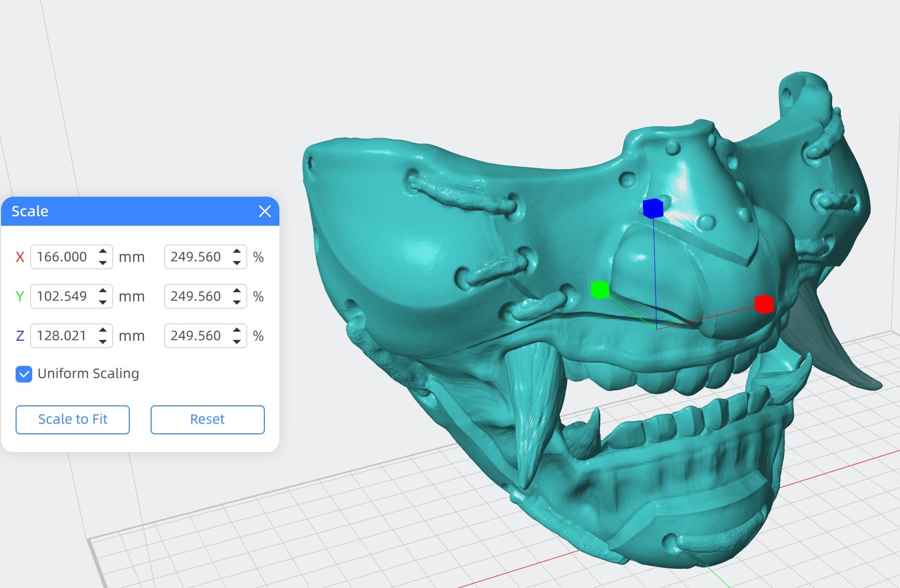Increment the X dimension in millimeters

pyautogui.click(x=102, y=252)
